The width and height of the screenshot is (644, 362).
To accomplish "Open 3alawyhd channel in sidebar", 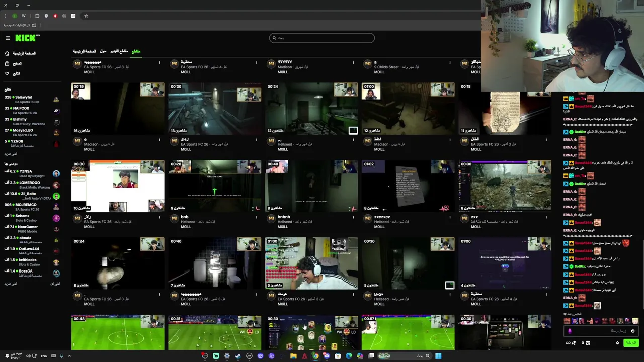I will 32,99.
